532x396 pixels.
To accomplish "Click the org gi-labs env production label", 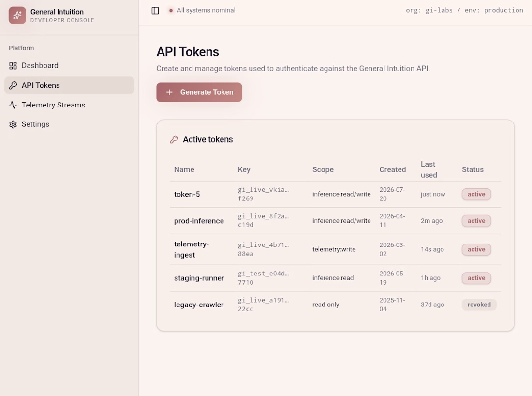I will coord(464,10).
